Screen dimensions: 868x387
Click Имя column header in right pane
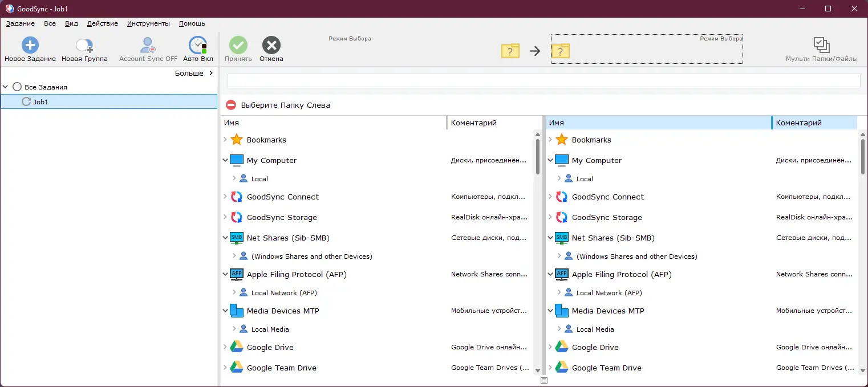659,123
